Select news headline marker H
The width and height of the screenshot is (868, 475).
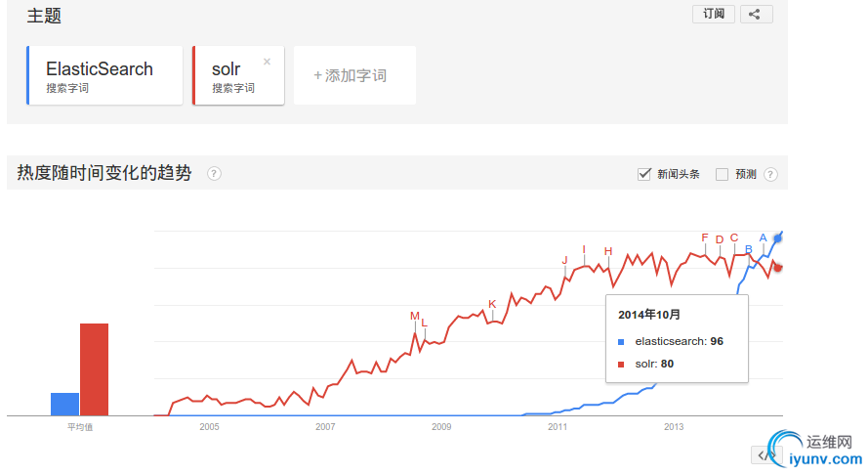[x=608, y=251]
